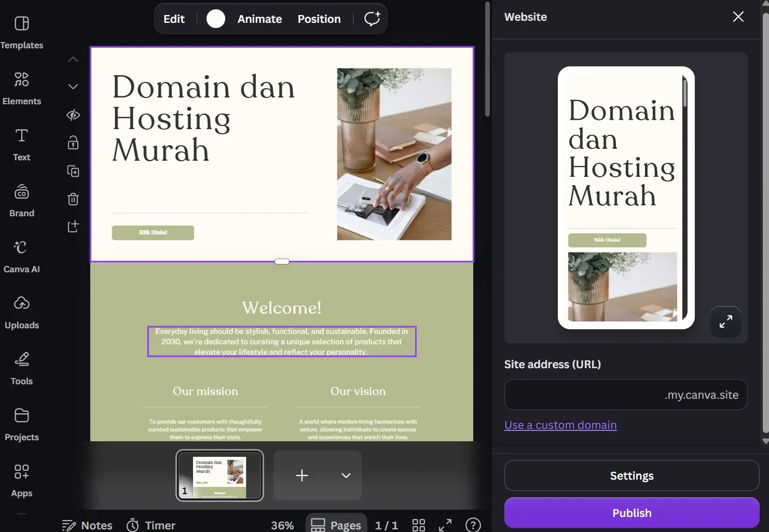The image size is (769, 532).
Task: Open website Settings
Action: [631, 475]
